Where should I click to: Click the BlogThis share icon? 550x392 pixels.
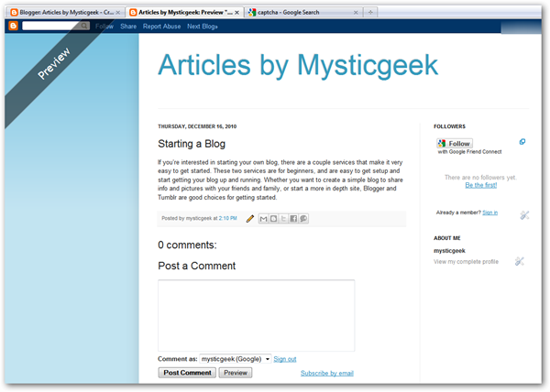click(x=274, y=219)
